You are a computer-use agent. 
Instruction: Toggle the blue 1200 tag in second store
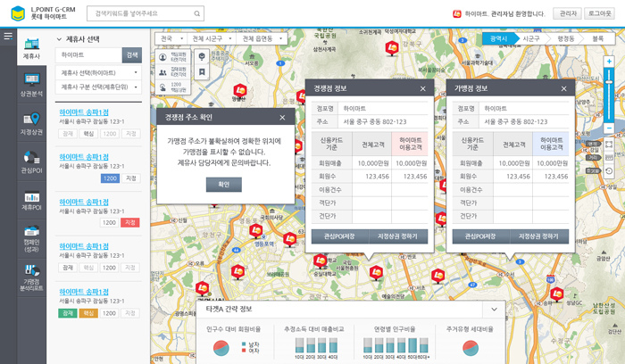tap(110, 178)
